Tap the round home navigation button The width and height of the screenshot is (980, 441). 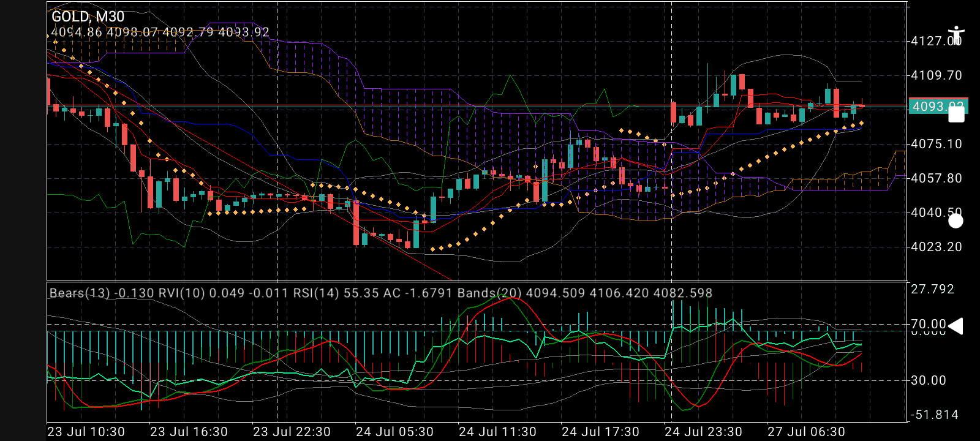point(956,221)
